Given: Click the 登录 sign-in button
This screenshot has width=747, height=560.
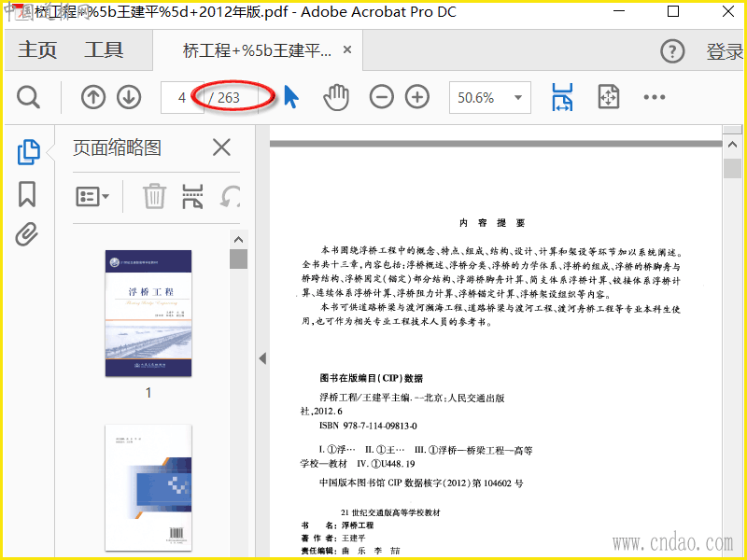Looking at the screenshot, I should click(725, 51).
